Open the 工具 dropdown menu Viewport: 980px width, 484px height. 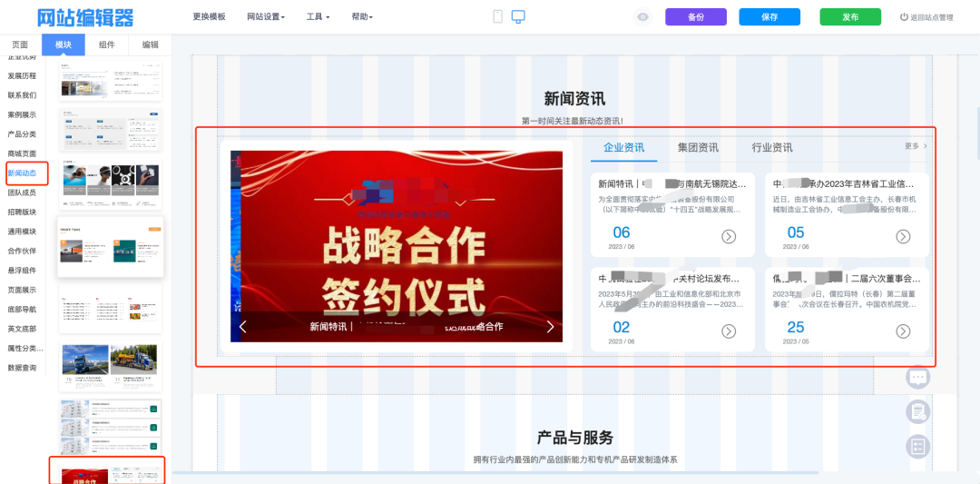point(318,17)
